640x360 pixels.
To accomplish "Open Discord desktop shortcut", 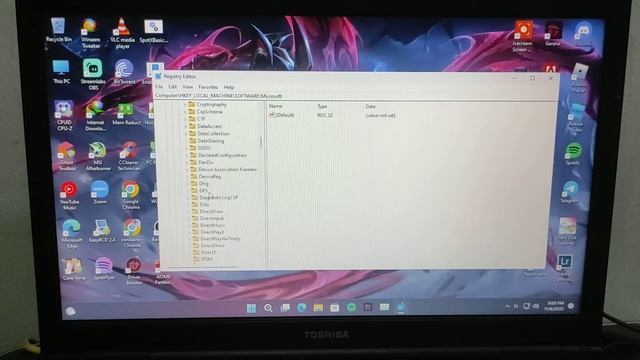I will pos(583,34).
